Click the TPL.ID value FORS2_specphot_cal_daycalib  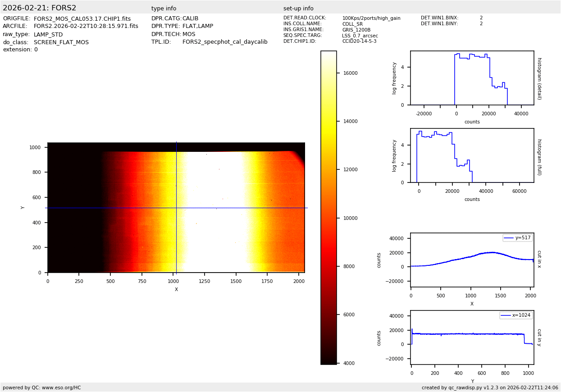click(x=225, y=42)
